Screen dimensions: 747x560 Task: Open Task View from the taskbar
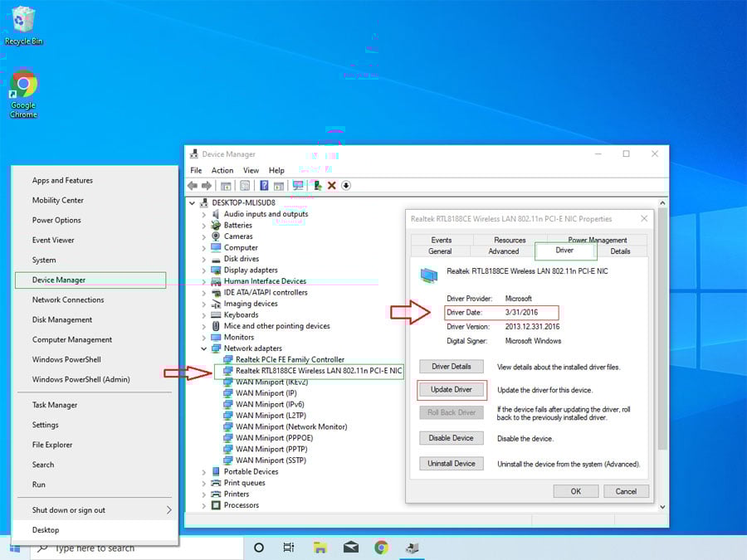pyautogui.click(x=289, y=548)
